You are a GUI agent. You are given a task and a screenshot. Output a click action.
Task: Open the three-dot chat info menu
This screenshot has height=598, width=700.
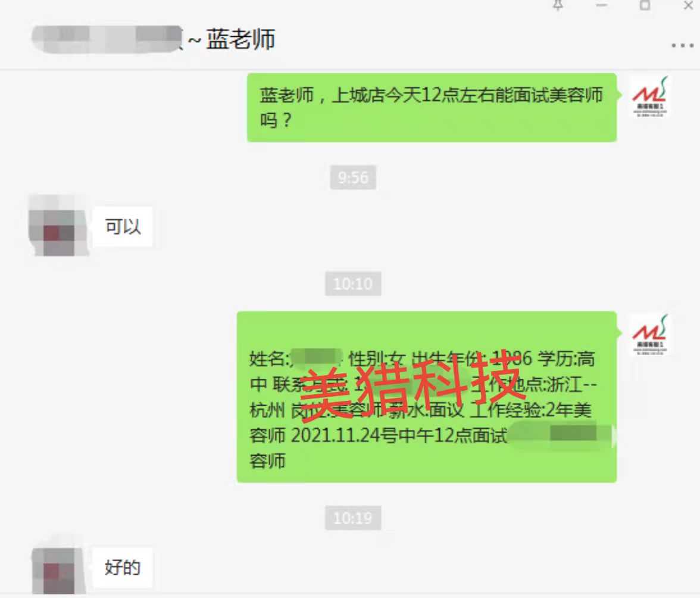pyautogui.click(x=682, y=45)
